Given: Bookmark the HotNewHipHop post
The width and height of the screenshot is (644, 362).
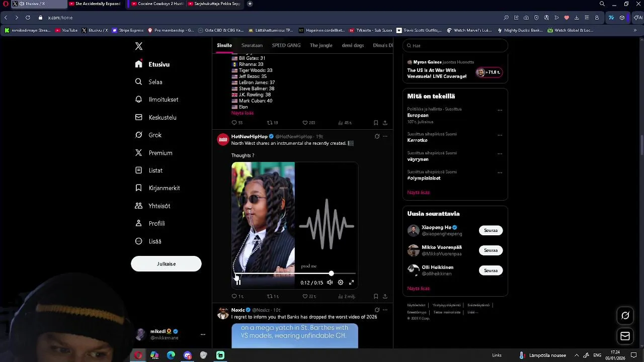Looking at the screenshot, I should tap(376, 297).
